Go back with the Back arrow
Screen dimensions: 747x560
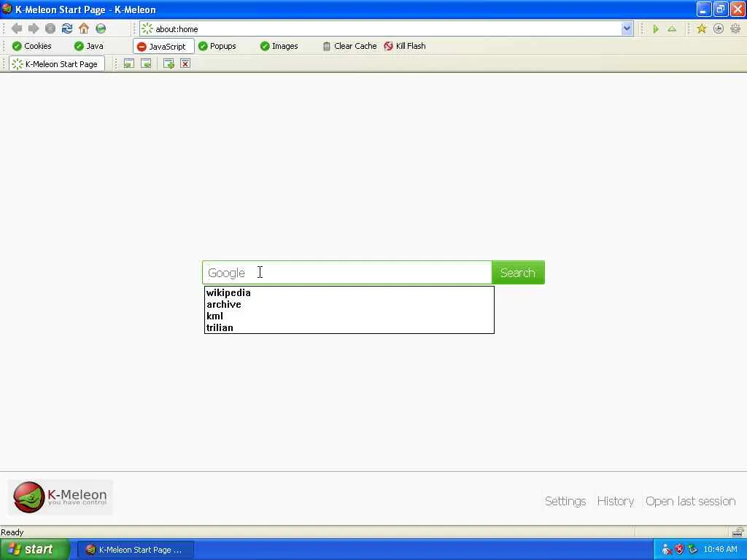[17, 28]
